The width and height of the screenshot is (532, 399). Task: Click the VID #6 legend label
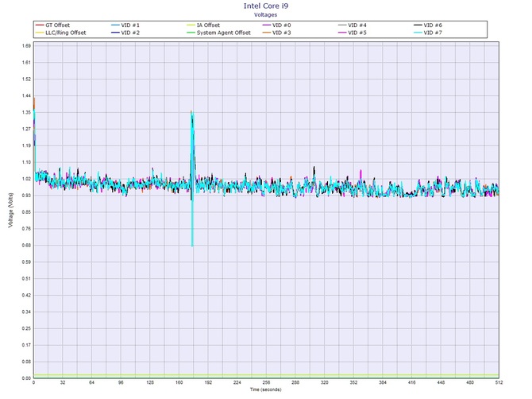[433, 25]
